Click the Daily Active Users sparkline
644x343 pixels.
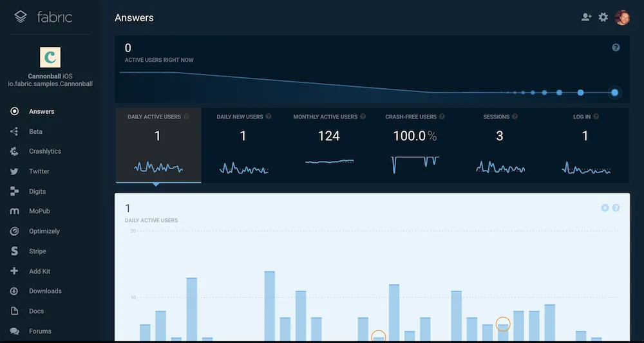point(158,167)
